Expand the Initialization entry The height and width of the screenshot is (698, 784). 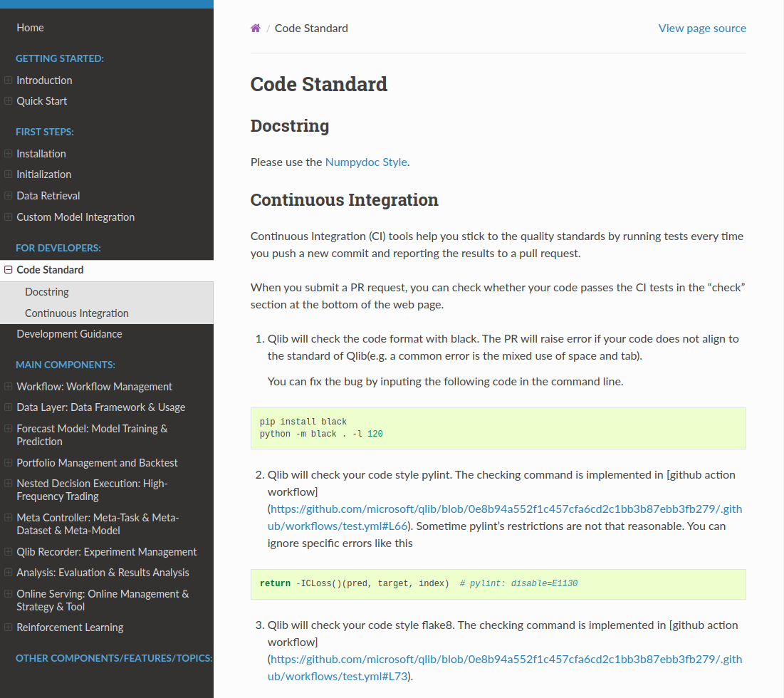8,174
